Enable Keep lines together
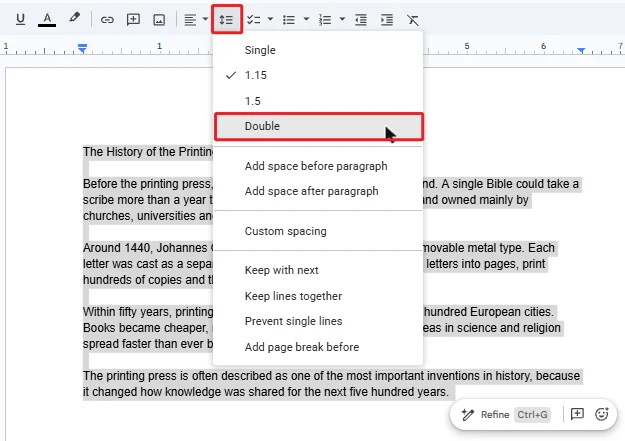Screen dimensions: 625x441 coord(318,296)
